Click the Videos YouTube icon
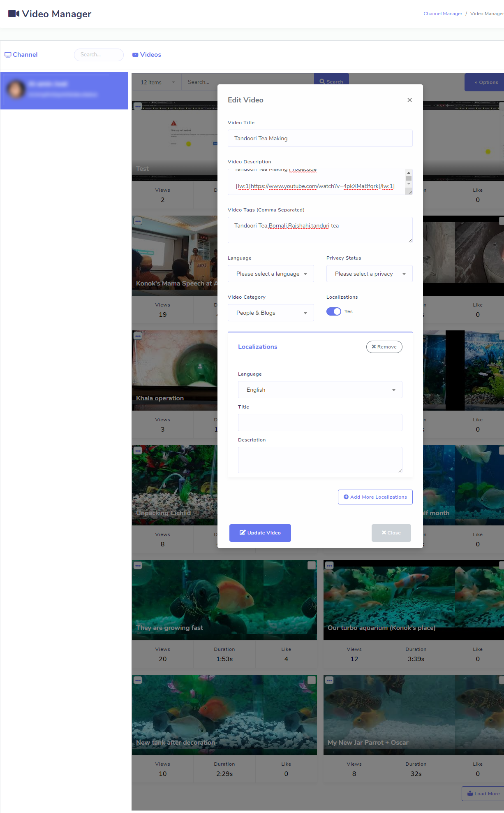Screen dimensions: 504x813 (135, 55)
